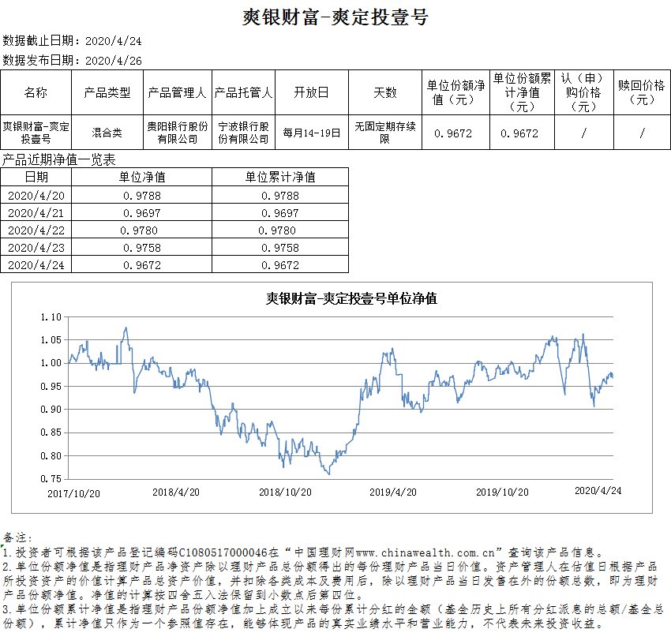Select the publish date 2020/4/26
Screen dimensions: 671x644
(114, 61)
